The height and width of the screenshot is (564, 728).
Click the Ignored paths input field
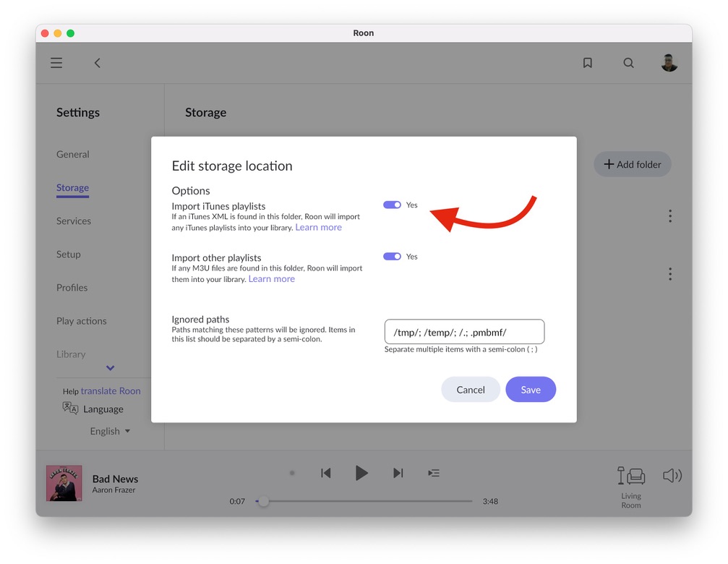tap(464, 332)
